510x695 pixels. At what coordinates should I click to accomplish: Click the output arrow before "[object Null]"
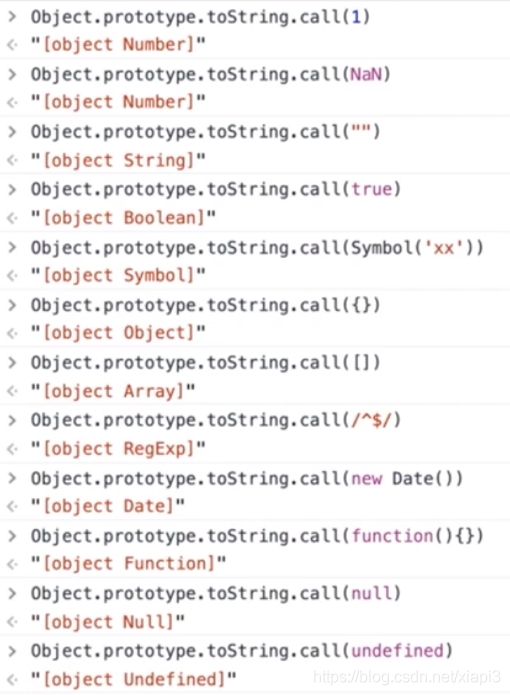click(x=12, y=621)
